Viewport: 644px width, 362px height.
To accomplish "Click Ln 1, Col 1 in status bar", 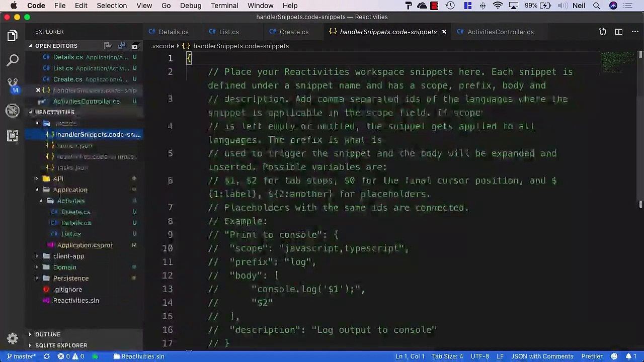I will click(410, 356).
